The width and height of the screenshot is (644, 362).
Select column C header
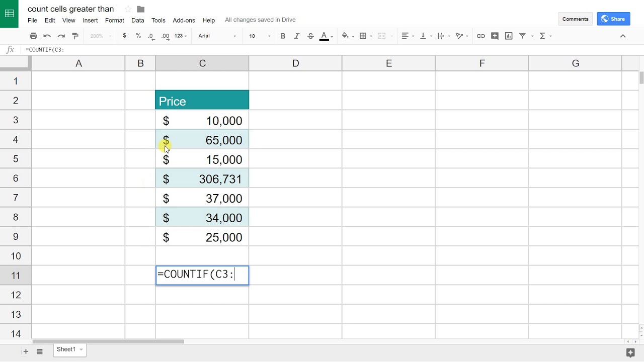click(x=202, y=63)
